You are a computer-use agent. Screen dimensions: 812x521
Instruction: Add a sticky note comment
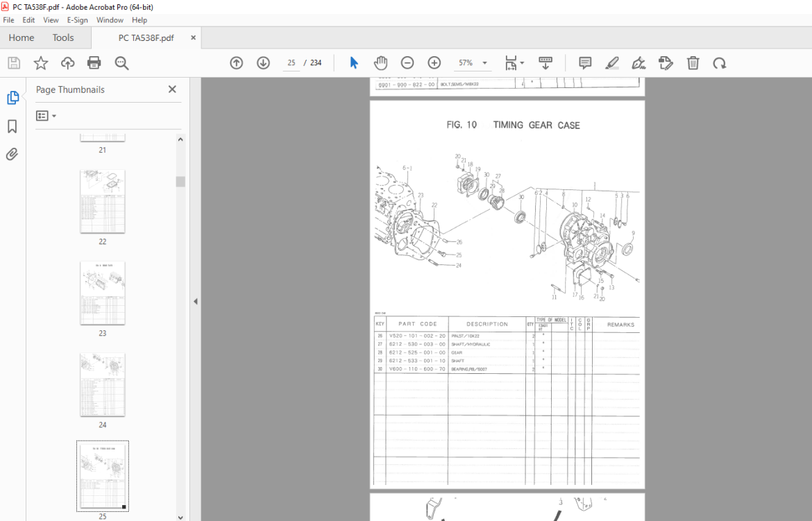(x=585, y=63)
